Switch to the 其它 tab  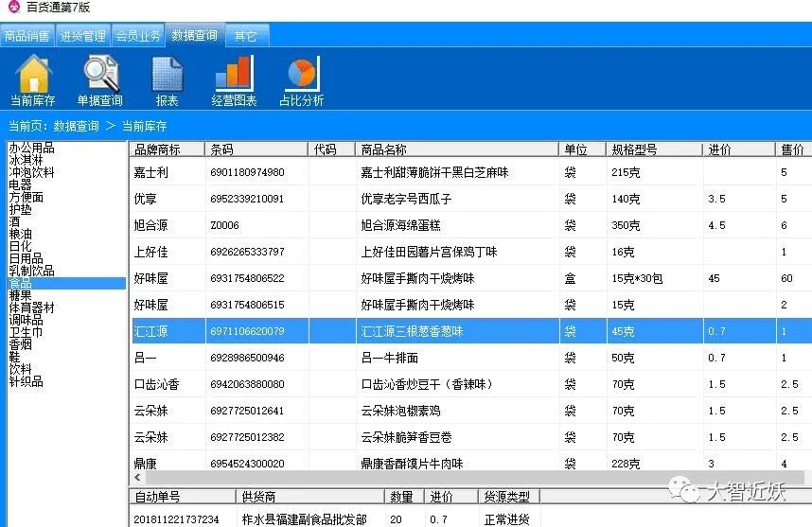click(246, 36)
